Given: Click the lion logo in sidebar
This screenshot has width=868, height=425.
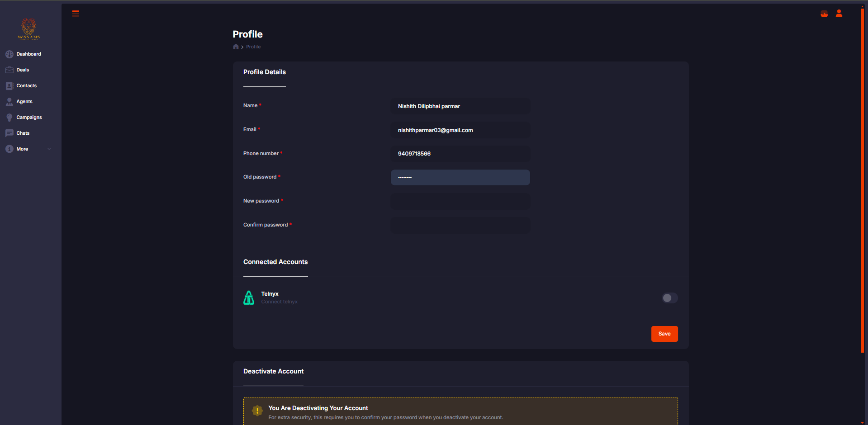Looking at the screenshot, I should [29, 29].
